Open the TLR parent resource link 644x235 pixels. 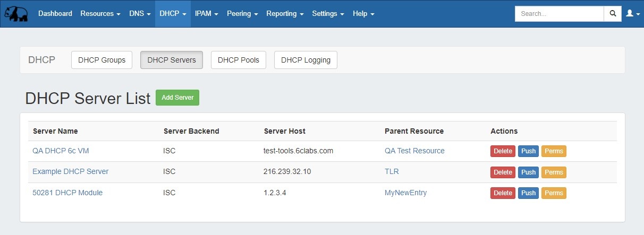392,172
